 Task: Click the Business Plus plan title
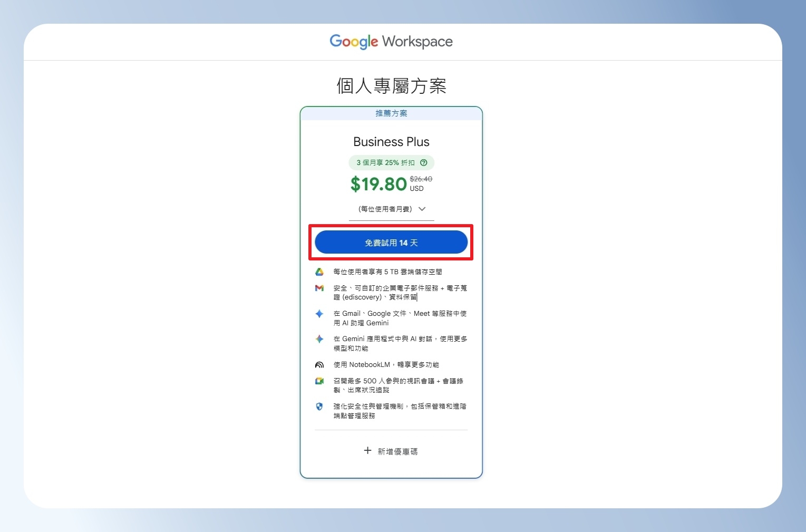coord(391,142)
